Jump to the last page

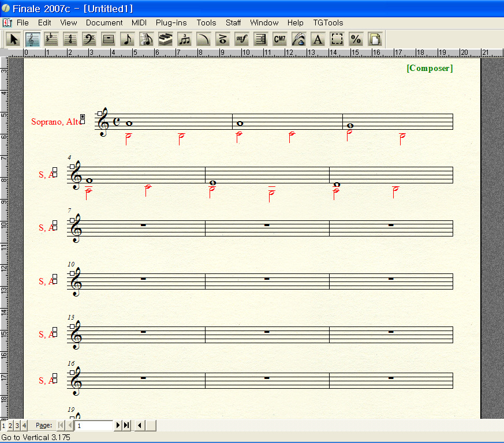click(126, 426)
